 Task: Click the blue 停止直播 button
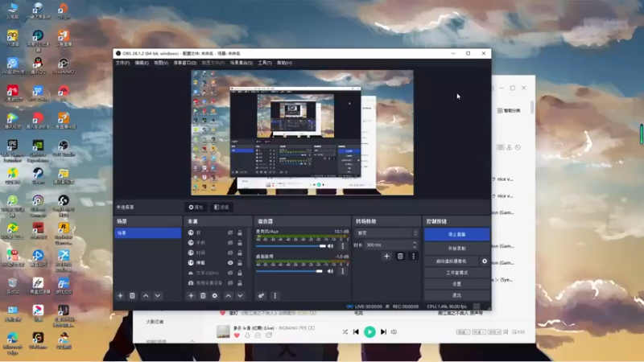[x=456, y=234]
